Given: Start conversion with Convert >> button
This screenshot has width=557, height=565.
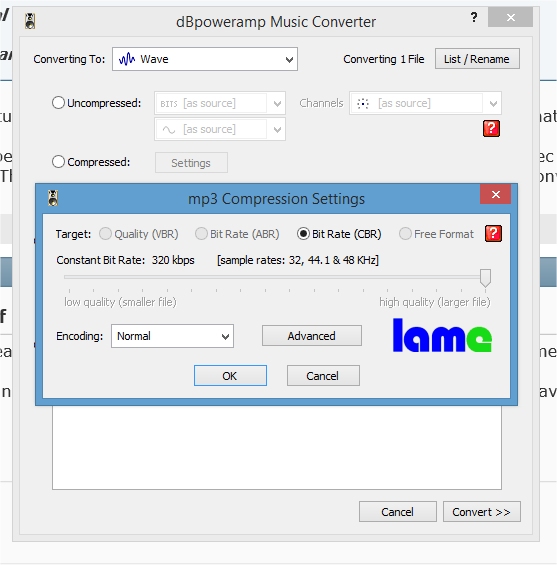Looking at the screenshot, I should pos(481,512).
